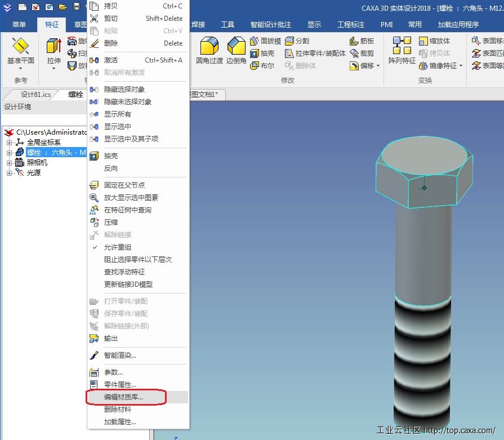Screen dimensions: 504x440
Task: Choose 隐藏选择对象 to hide selection
Action: coord(127,90)
